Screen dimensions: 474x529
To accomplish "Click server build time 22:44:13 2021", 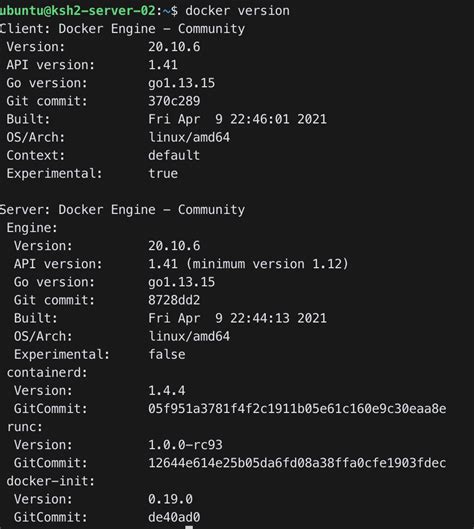I will (278, 318).
